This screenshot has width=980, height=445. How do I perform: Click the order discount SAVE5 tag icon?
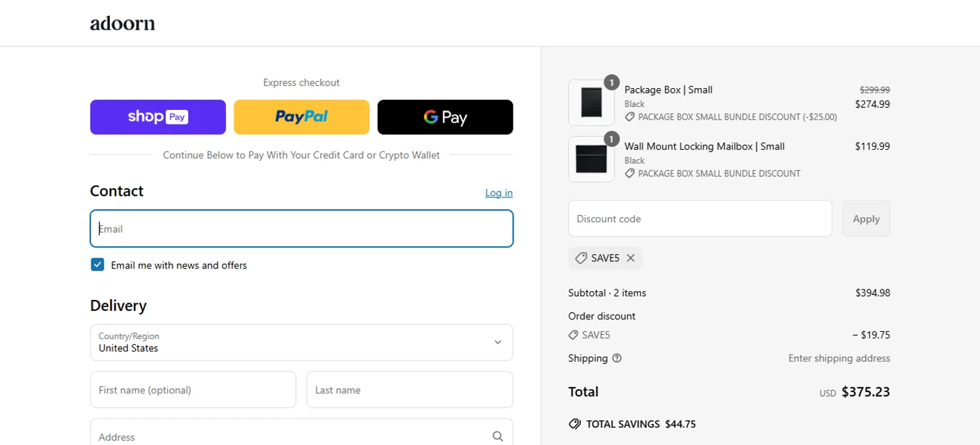tap(574, 335)
